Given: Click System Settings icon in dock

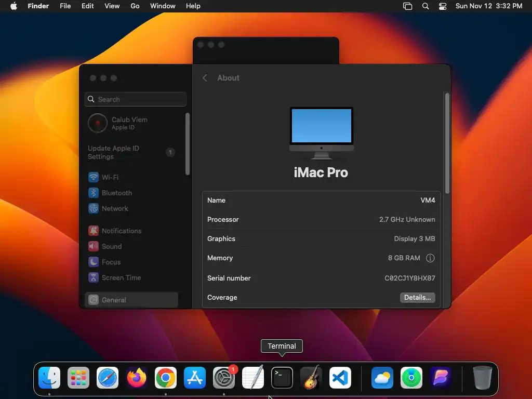Looking at the screenshot, I should (224, 378).
